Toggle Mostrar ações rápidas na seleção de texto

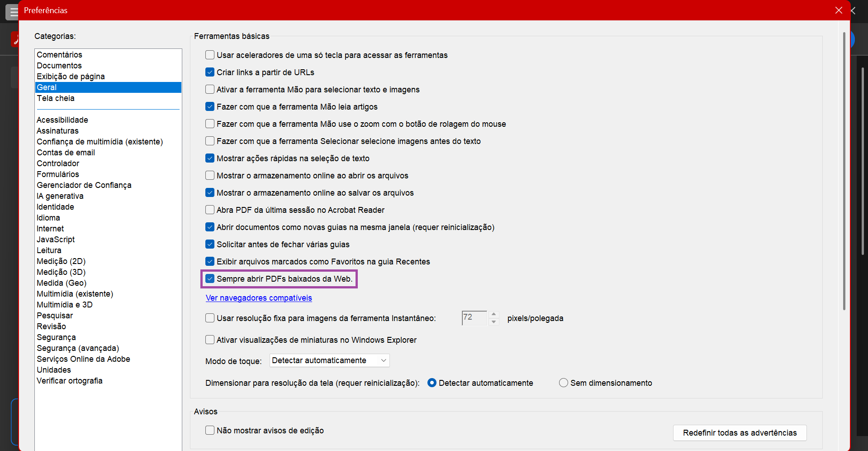(x=210, y=158)
